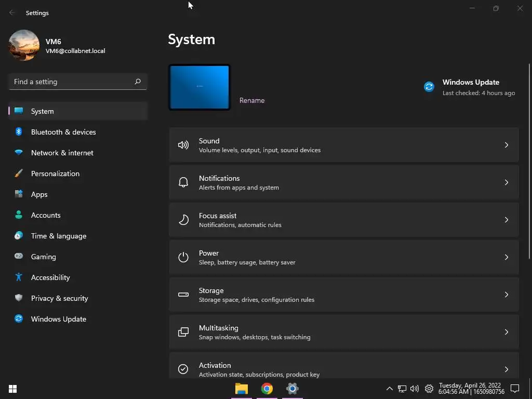Viewport: 532px width, 399px height.
Task: Open the Storage settings title
Action: 211,290
